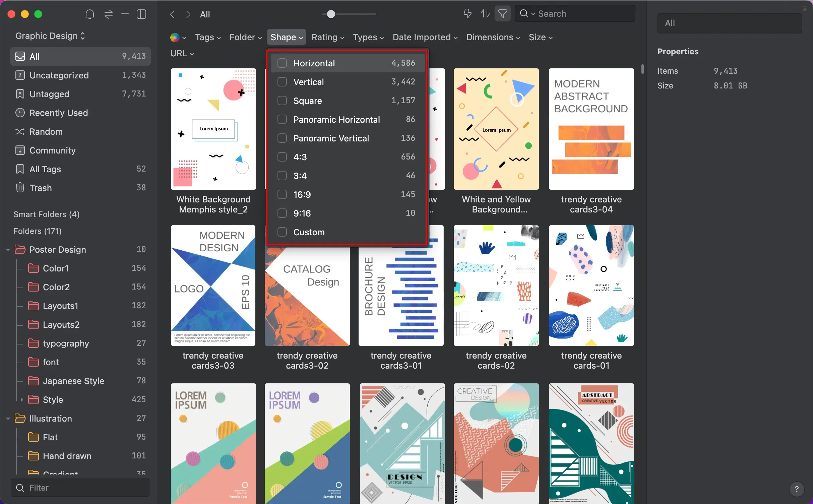813x504 pixels.
Task: Click the thumbnail size slider handle
Action: (331, 14)
